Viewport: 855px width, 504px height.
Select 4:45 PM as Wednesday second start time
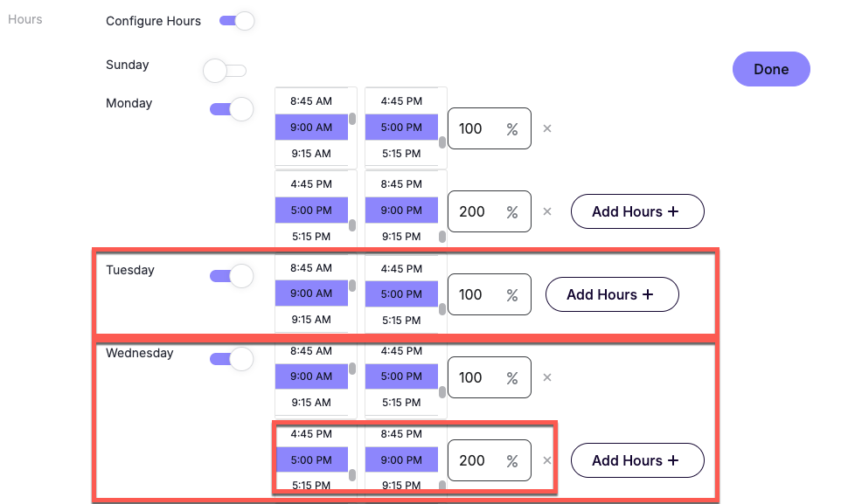(311, 434)
